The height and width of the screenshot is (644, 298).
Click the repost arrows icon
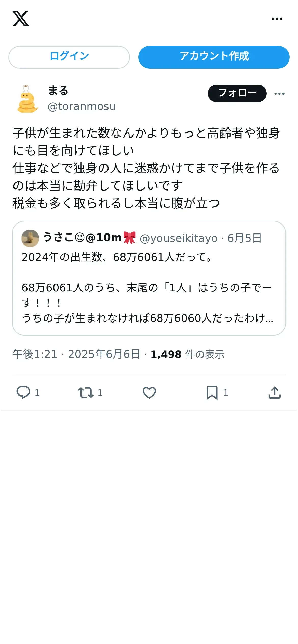pyautogui.click(x=86, y=392)
